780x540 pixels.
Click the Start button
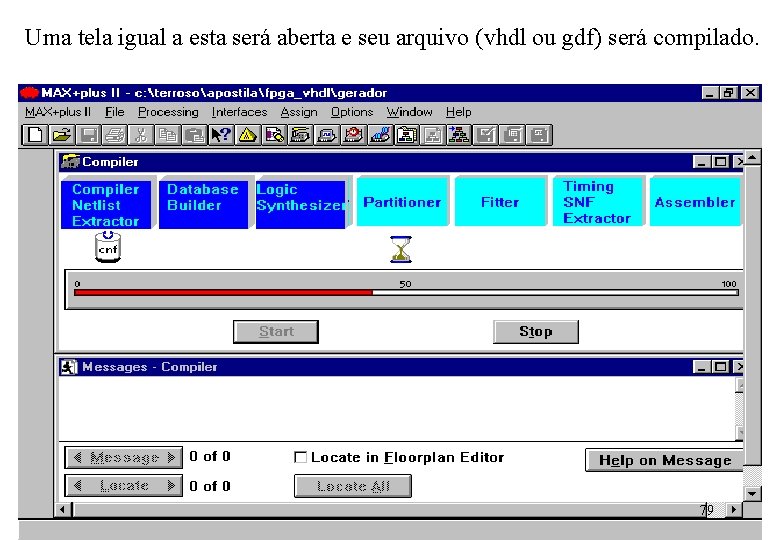[276, 332]
